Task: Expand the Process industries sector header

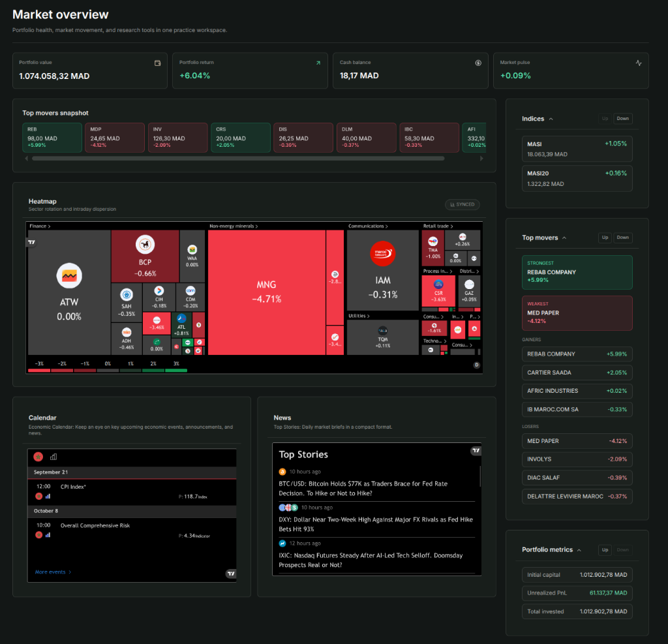Action: coord(438,271)
